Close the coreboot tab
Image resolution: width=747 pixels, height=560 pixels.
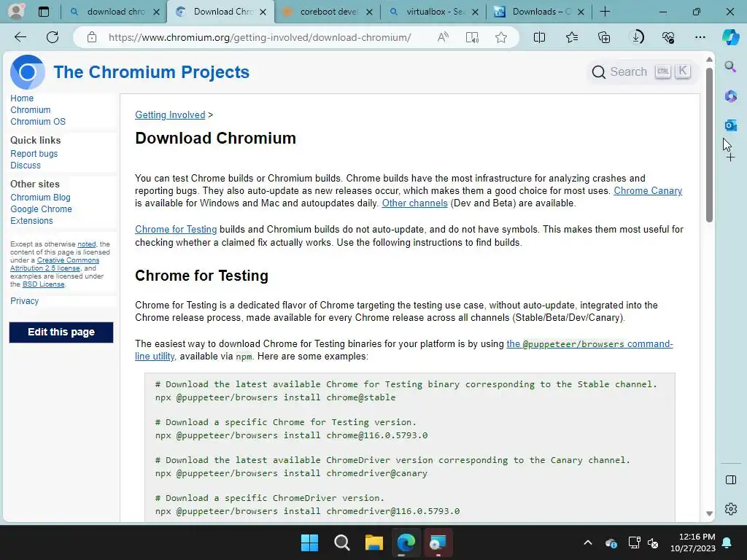(x=369, y=12)
